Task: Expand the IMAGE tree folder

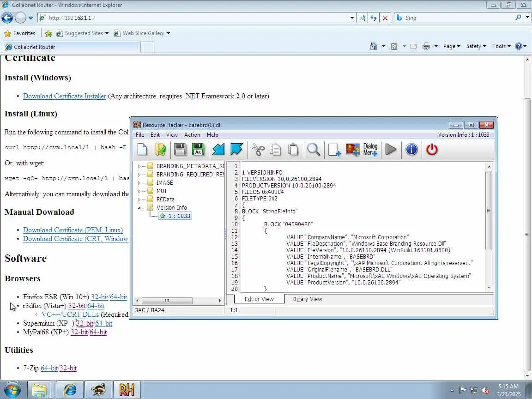Action: 139,183
